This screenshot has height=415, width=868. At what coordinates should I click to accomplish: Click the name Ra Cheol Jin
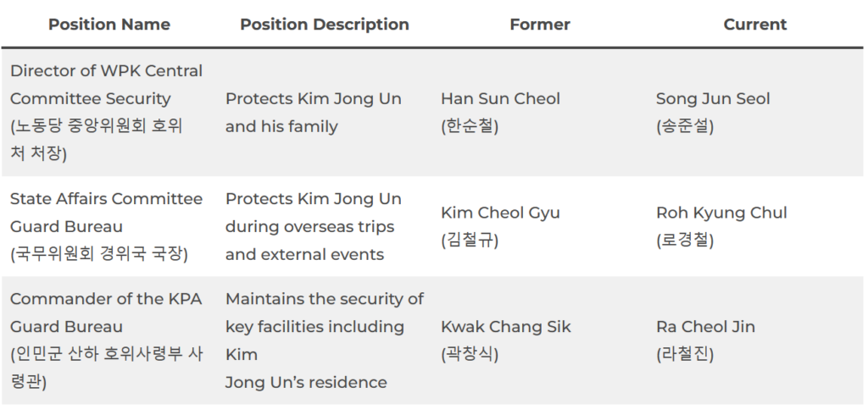click(705, 327)
